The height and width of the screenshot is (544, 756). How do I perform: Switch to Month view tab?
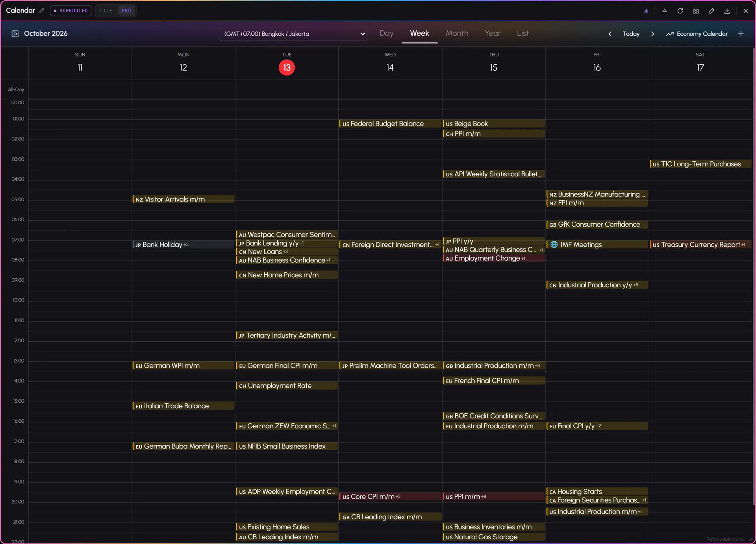[457, 33]
